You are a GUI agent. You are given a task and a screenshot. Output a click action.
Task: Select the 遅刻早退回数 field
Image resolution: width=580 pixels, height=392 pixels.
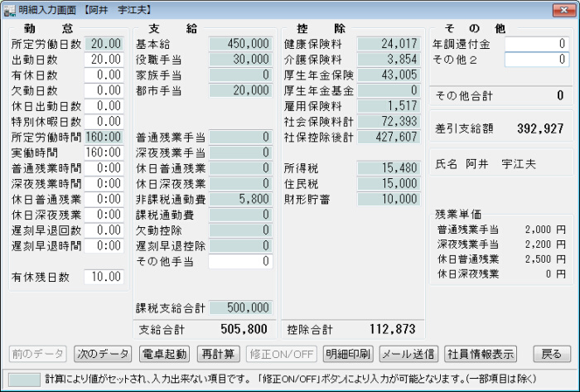104,230
